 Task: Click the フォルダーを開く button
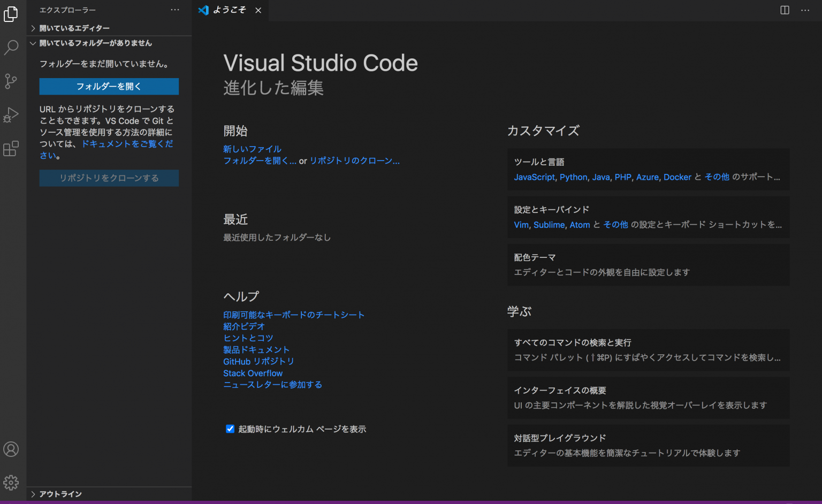point(109,86)
